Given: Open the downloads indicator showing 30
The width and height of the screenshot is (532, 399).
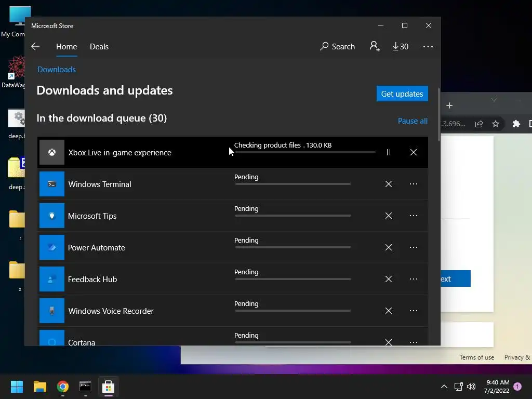Looking at the screenshot, I should pyautogui.click(x=401, y=46).
